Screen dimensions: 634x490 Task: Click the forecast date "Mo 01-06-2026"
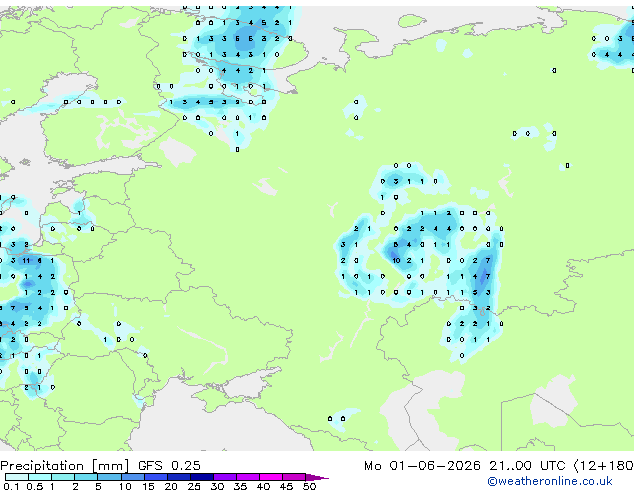click(x=422, y=465)
